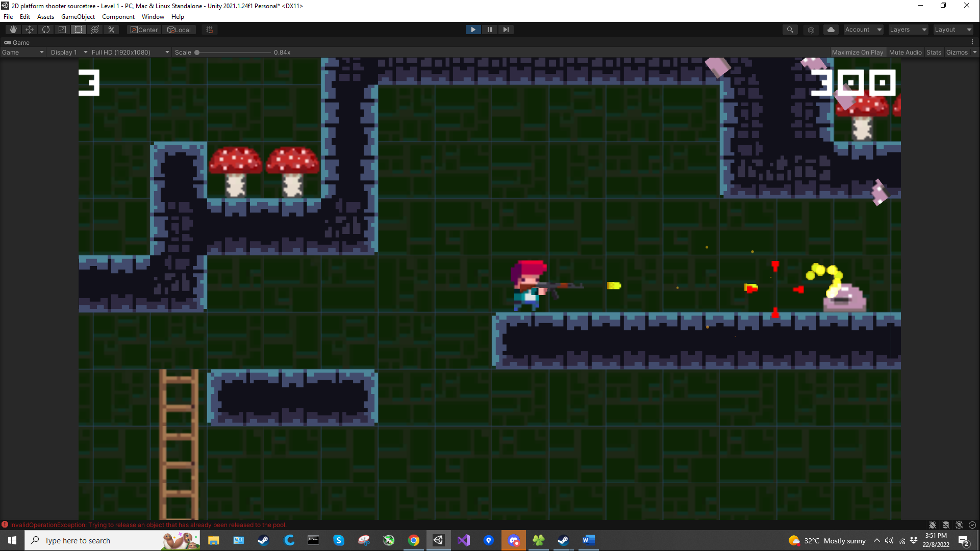Toggle the grid snapping icon
The image size is (980, 551).
(210, 30)
